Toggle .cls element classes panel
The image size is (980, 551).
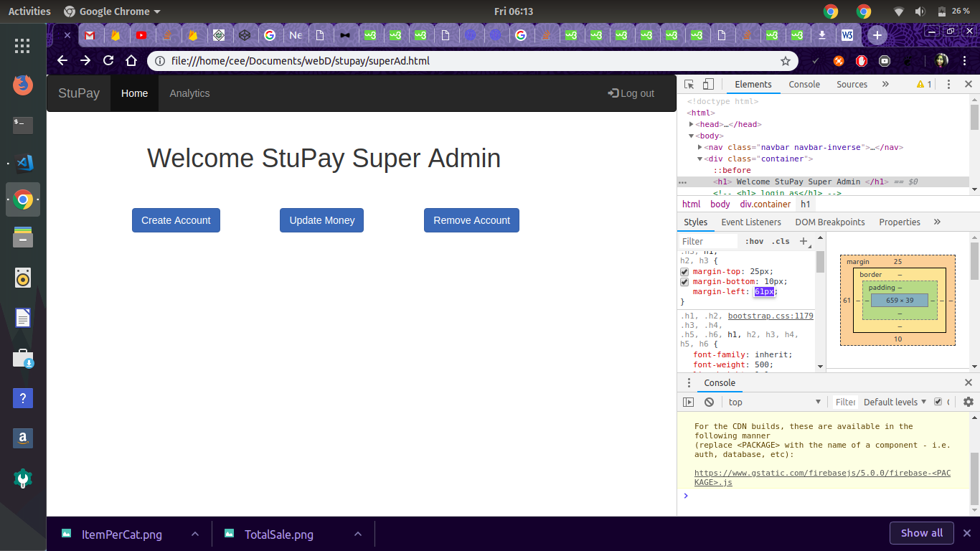(x=781, y=242)
